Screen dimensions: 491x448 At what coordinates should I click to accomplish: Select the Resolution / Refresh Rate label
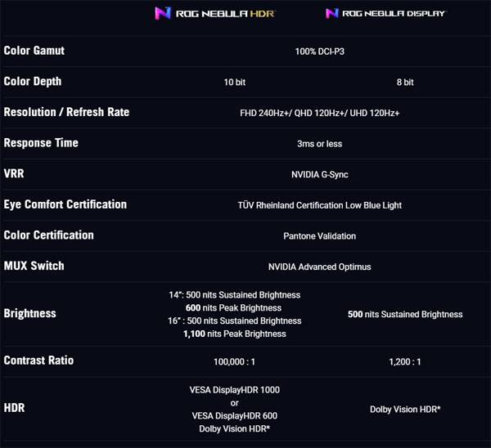[x=66, y=112]
